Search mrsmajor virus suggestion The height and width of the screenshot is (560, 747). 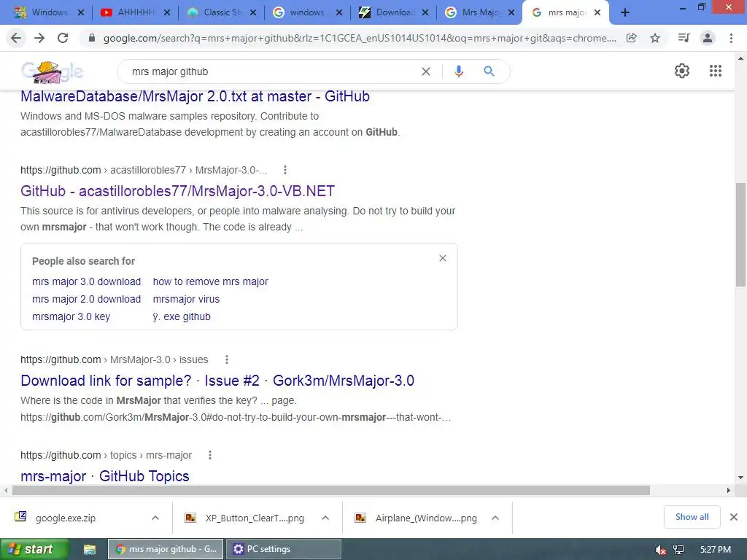point(186,299)
